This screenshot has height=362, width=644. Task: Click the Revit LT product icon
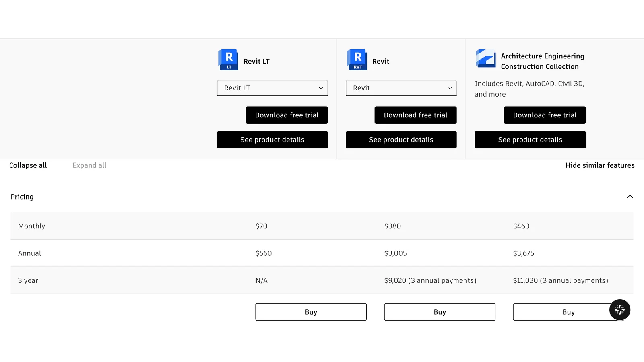(228, 60)
